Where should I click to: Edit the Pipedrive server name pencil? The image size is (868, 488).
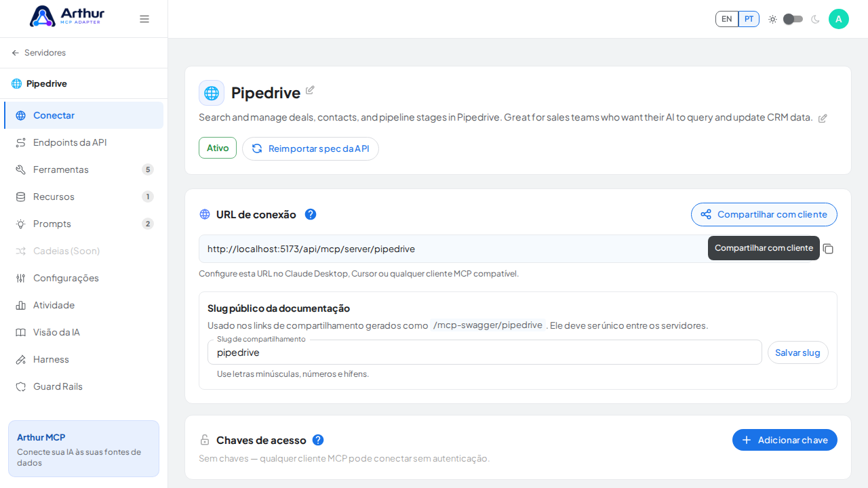pyautogui.click(x=310, y=90)
